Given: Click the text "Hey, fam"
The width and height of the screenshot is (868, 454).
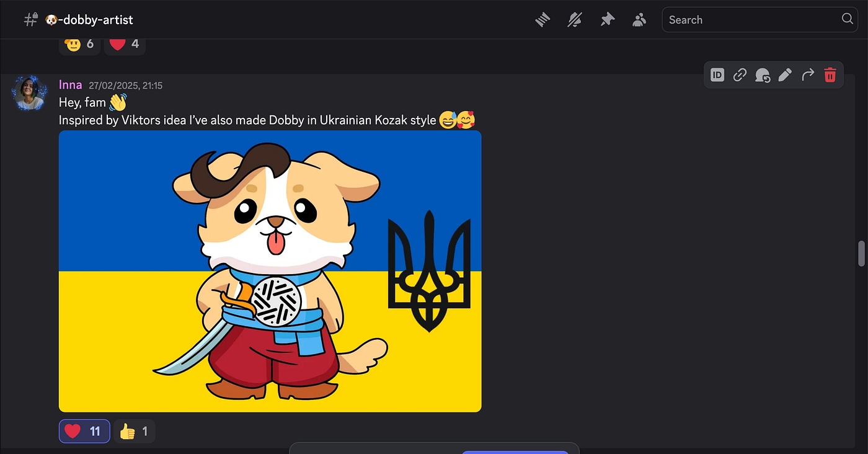Looking at the screenshot, I should coord(82,102).
